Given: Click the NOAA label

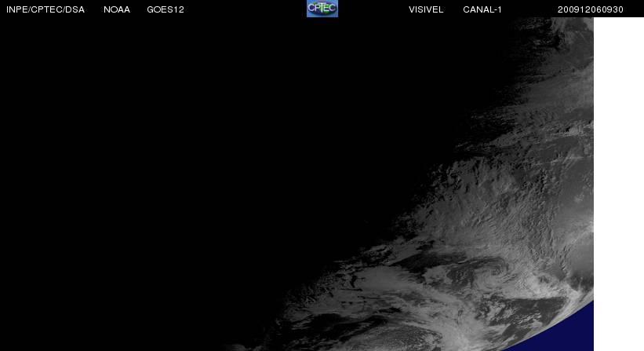Looking at the screenshot, I should point(117,9).
